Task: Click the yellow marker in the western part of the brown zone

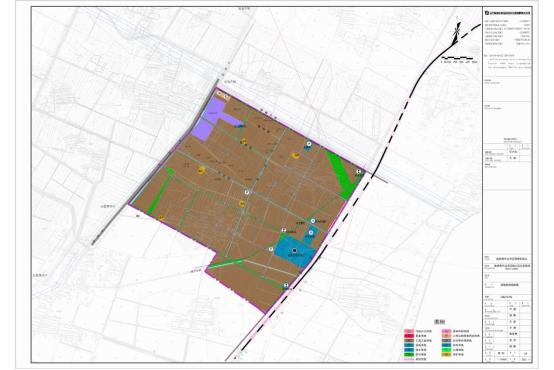Action: [x=201, y=171]
